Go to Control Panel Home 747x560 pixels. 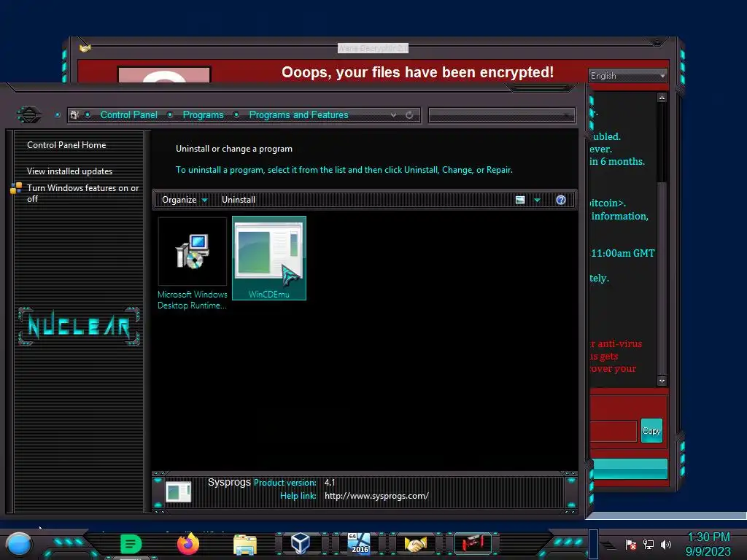pyautogui.click(x=66, y=145)
